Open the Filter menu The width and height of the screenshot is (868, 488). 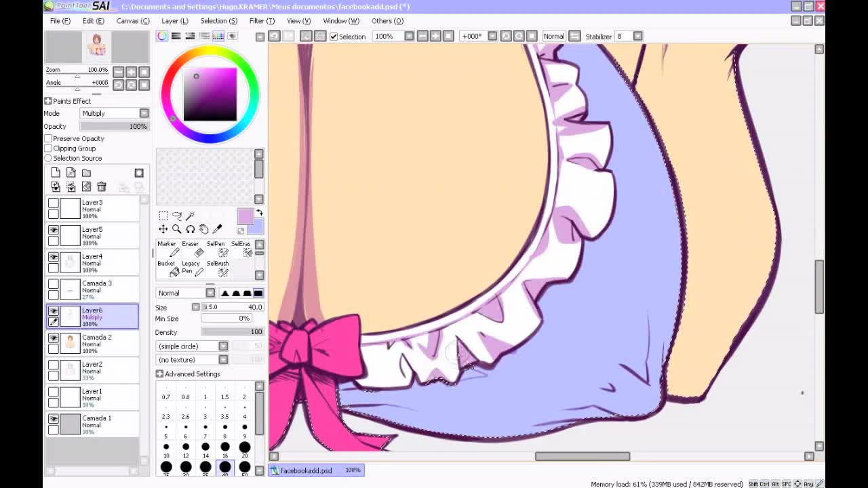point(261,21)
